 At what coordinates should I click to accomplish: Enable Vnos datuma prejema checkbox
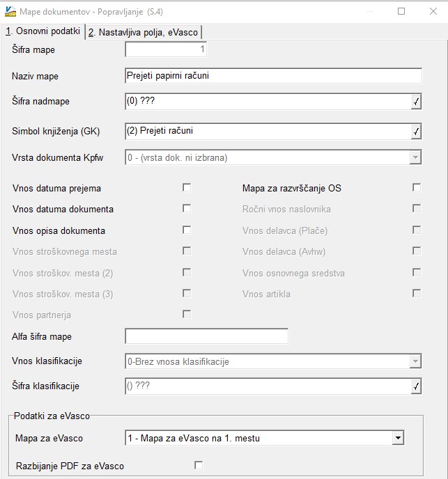187,187
